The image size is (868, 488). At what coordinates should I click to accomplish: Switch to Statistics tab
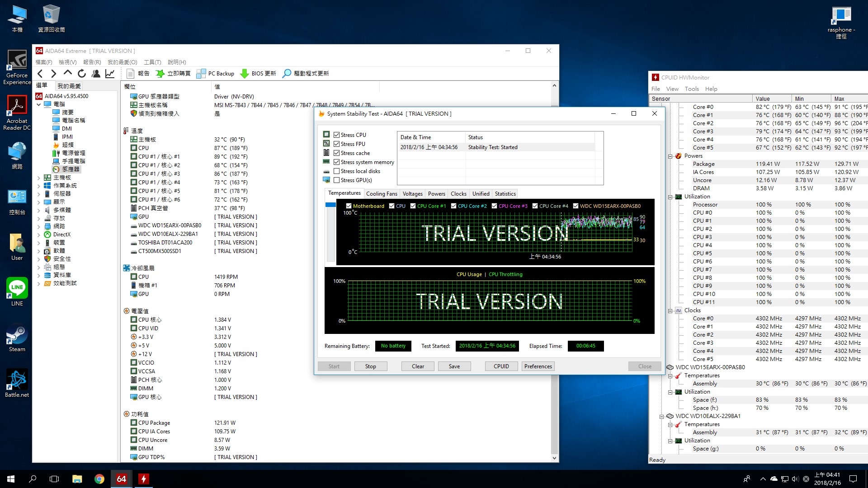[505, 193]
